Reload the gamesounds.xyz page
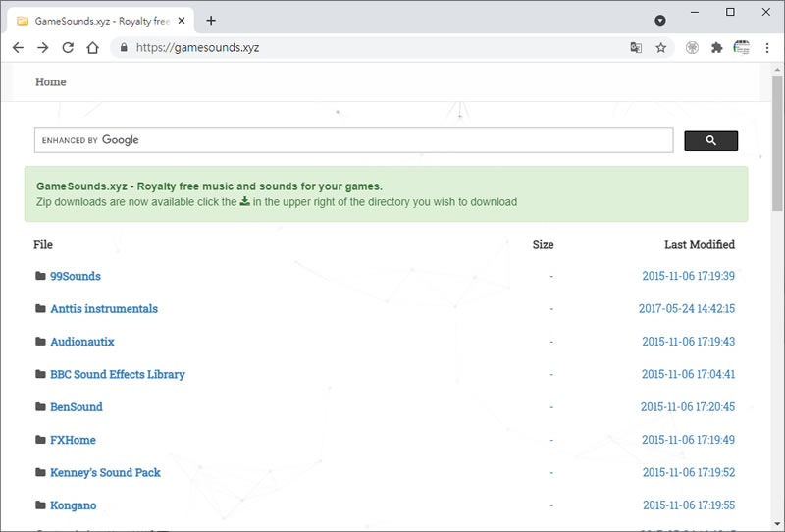The height and width of the screenshot is (532, 785). pos(68,47)
